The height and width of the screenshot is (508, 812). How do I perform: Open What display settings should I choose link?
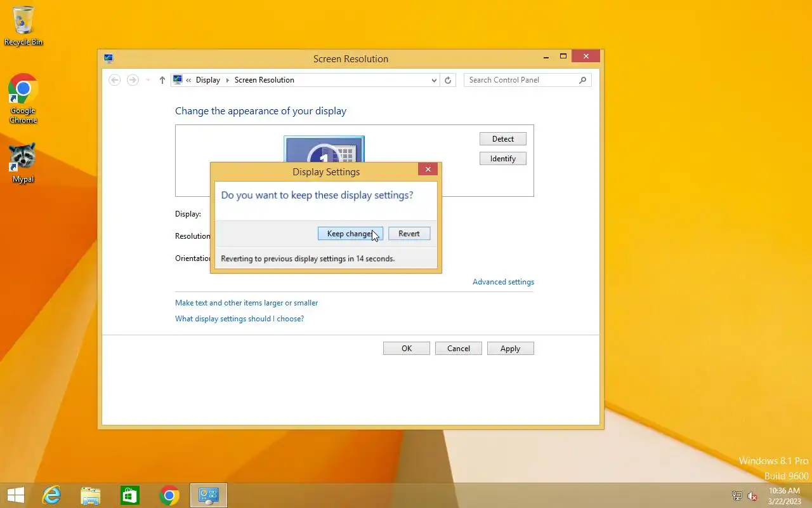coord(240,319)
